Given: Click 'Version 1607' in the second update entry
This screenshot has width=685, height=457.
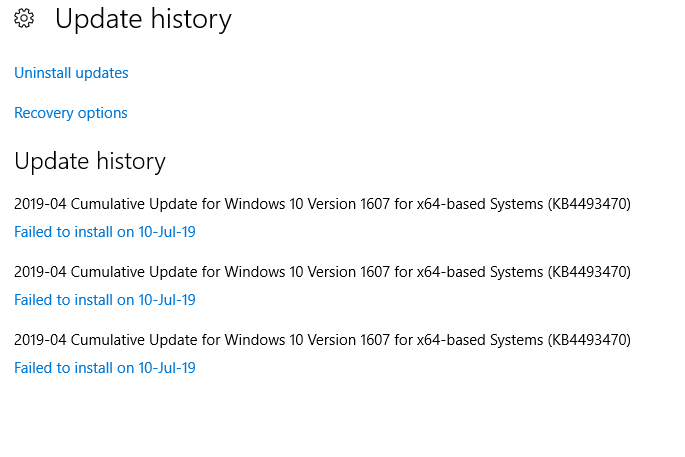Looking at the screenshot, I should [358, 272].
